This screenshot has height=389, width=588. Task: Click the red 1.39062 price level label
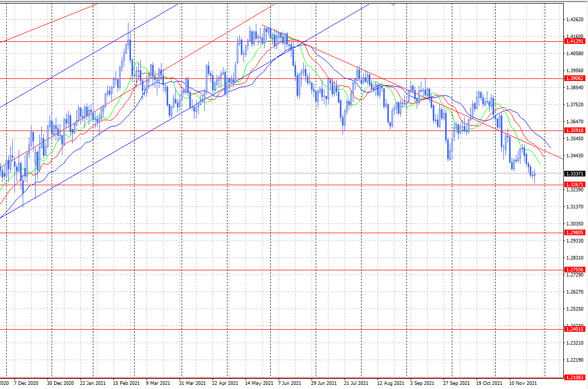click(575, 78)
